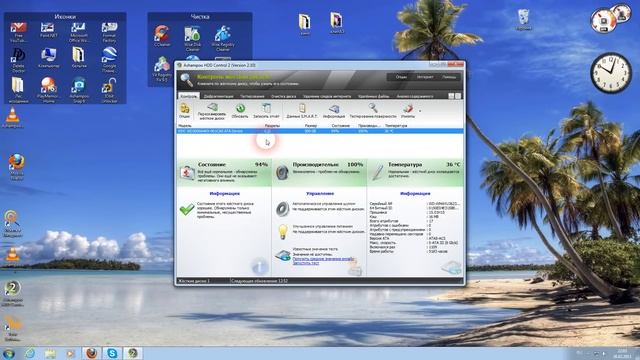Click Интернет in the dark header menu
Viewport: 640px width, 360px height.
425,77
